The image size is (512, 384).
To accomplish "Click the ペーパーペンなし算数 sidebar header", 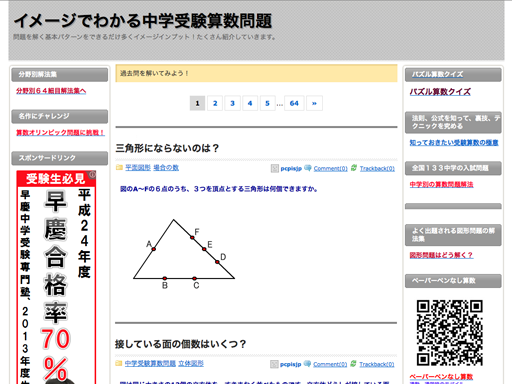I will coord(453,281).
